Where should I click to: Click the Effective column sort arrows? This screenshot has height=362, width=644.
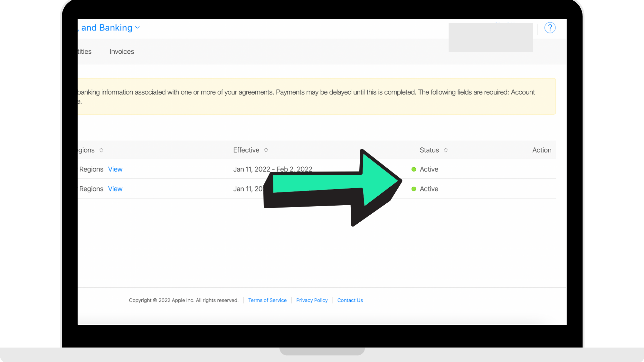point(266,150)
